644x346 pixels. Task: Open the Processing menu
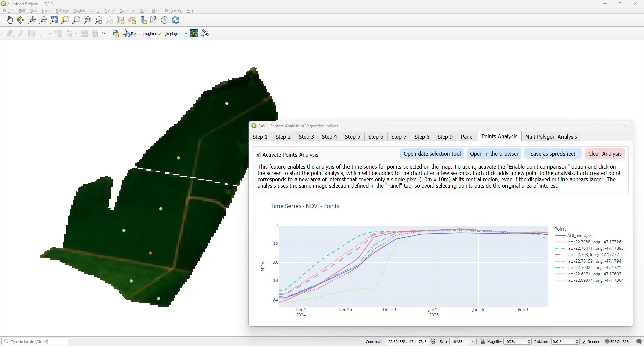173,11
